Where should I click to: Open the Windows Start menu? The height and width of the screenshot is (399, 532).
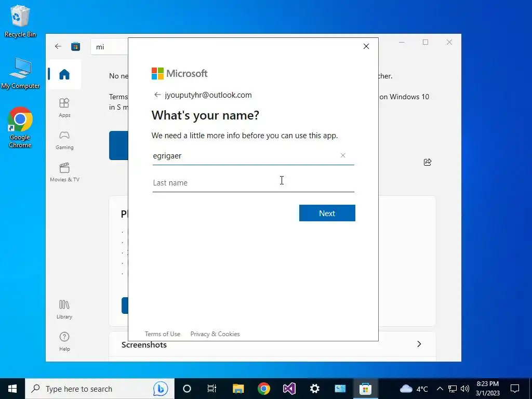point(12,389)
